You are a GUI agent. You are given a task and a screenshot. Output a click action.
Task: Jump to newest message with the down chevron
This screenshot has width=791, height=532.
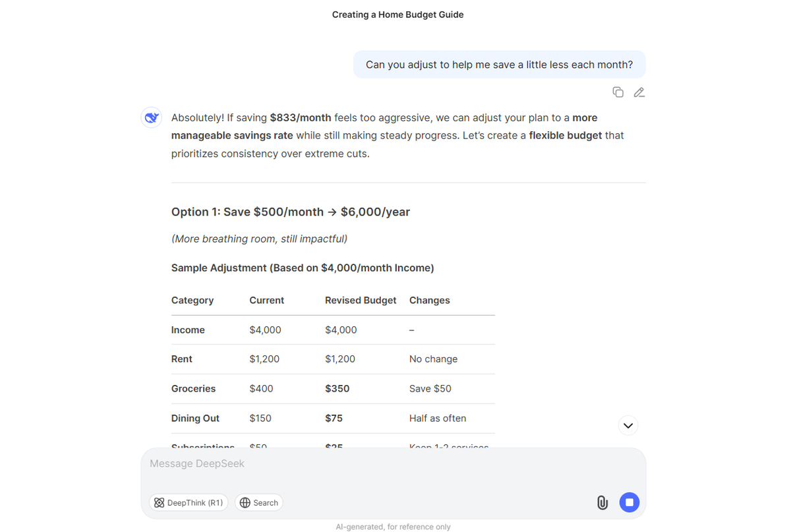(628, 425)
